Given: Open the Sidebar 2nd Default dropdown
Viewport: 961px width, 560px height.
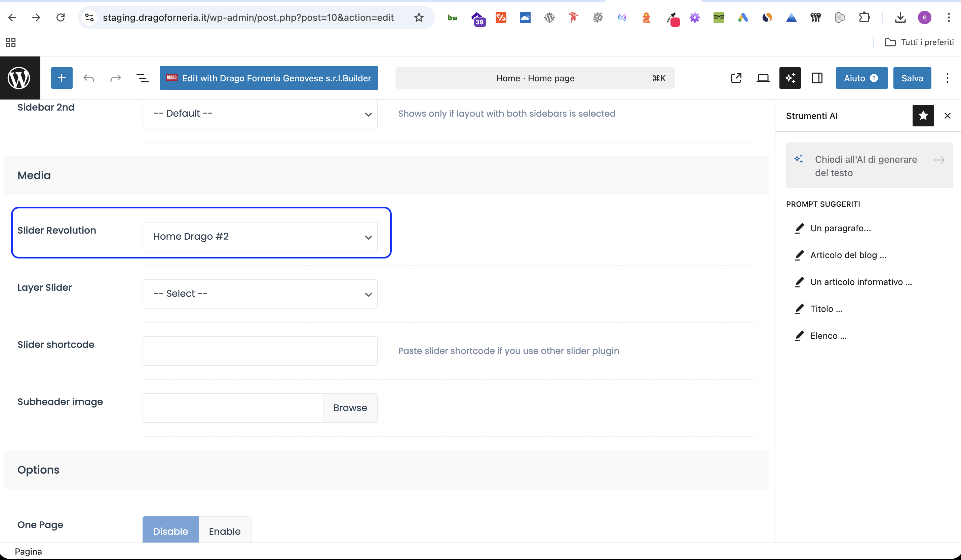Looking at the screenshot, I should [x=260, y=114].
